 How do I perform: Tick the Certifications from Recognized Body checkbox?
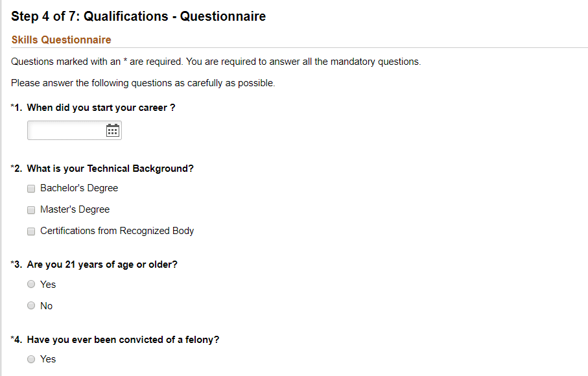click(31, 231)
